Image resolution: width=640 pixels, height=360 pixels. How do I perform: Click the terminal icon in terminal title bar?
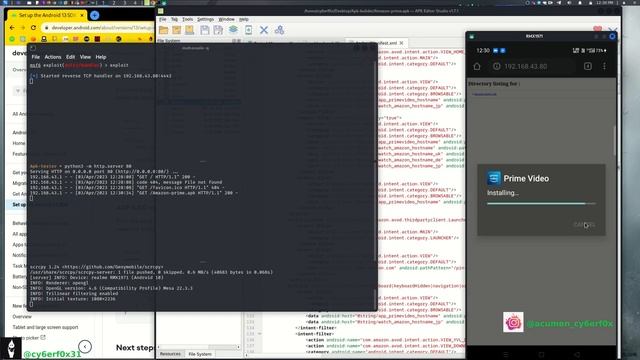33,48
